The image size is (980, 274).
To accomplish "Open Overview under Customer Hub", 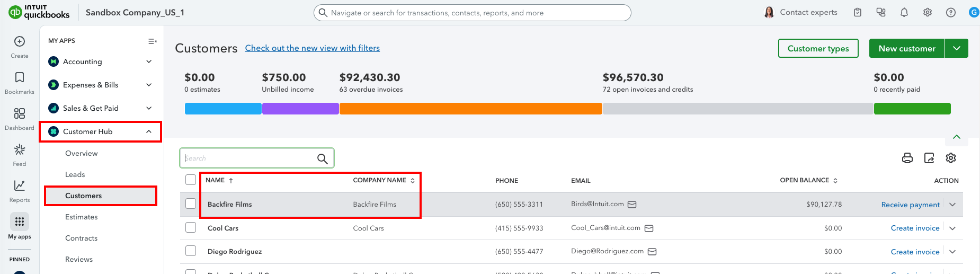I will click(82, 153).
